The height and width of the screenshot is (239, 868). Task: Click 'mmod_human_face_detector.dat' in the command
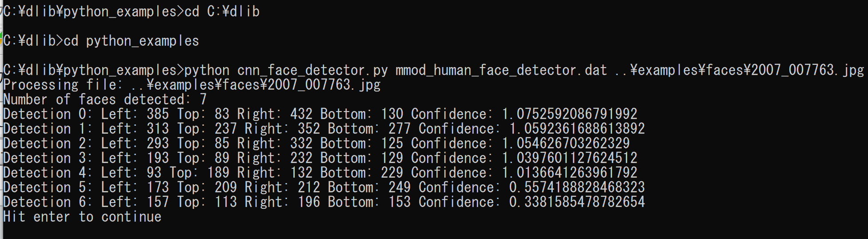[501, 70]
